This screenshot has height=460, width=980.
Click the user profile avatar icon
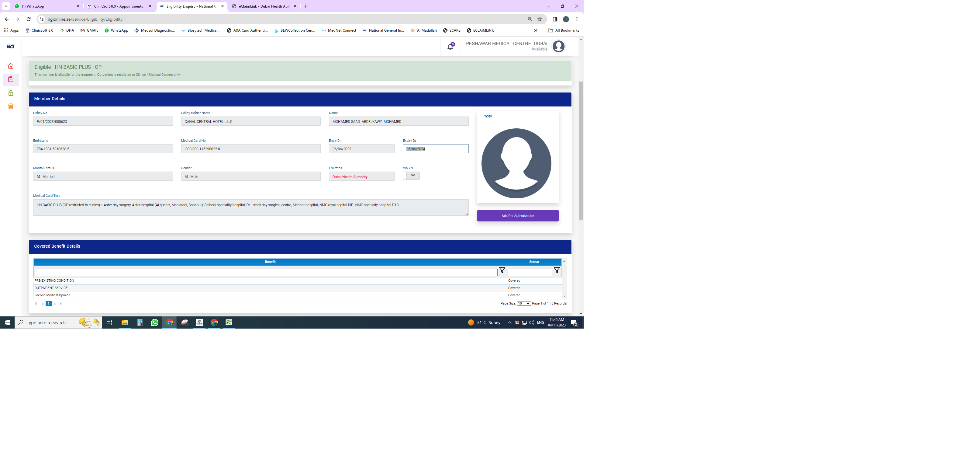point(558,46)
